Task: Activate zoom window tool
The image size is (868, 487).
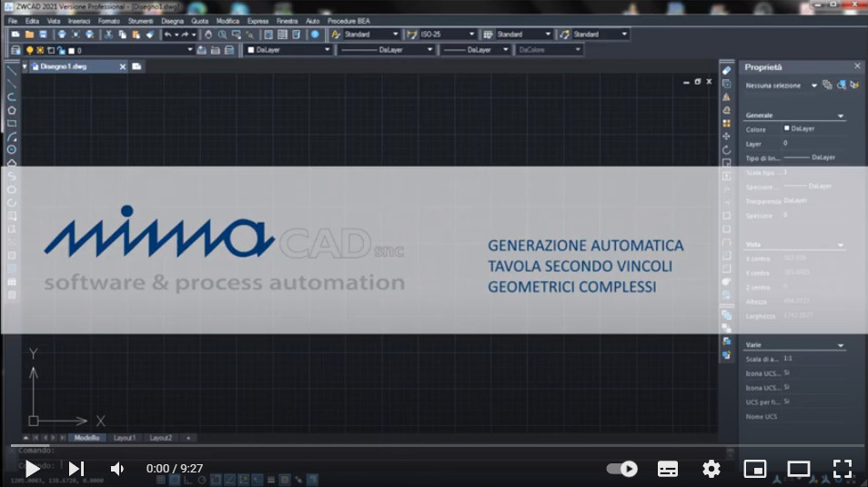Action: pyautogui.click(x=237, y=35)
